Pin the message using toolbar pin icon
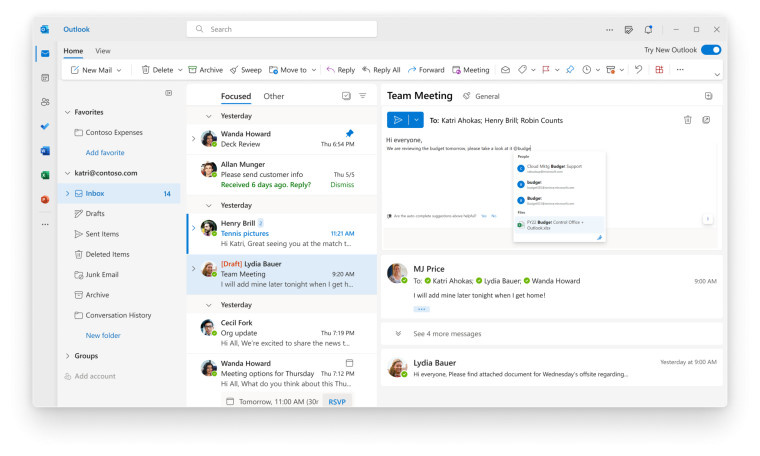760x456 pixels. pyautogui.click(x=570, y=70)
